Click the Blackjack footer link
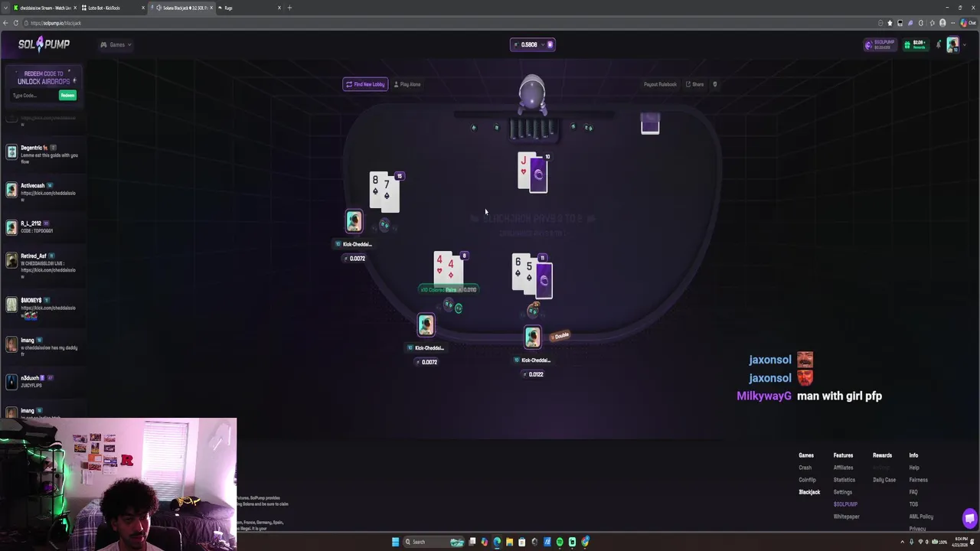The width and height of the screenshot is (980, 551). 809,492
